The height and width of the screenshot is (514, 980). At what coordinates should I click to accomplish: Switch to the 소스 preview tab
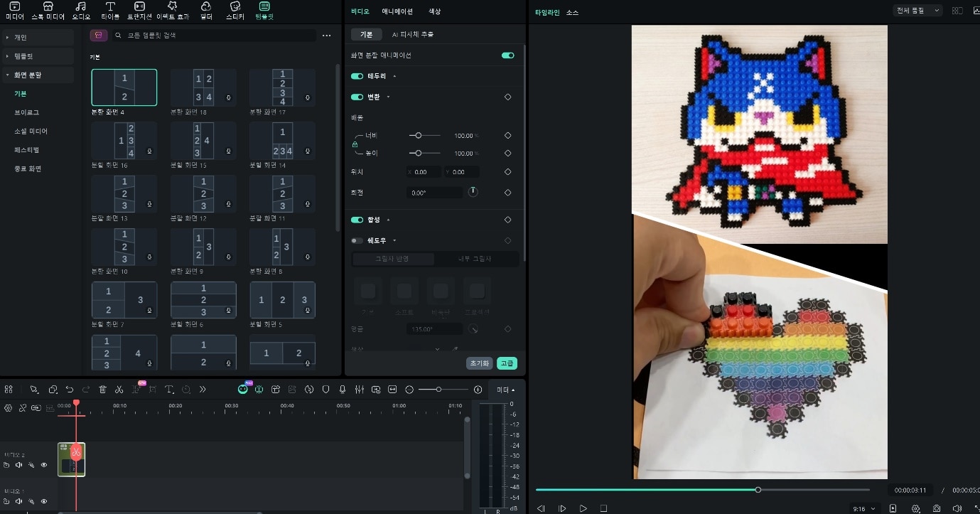(572, 13)
